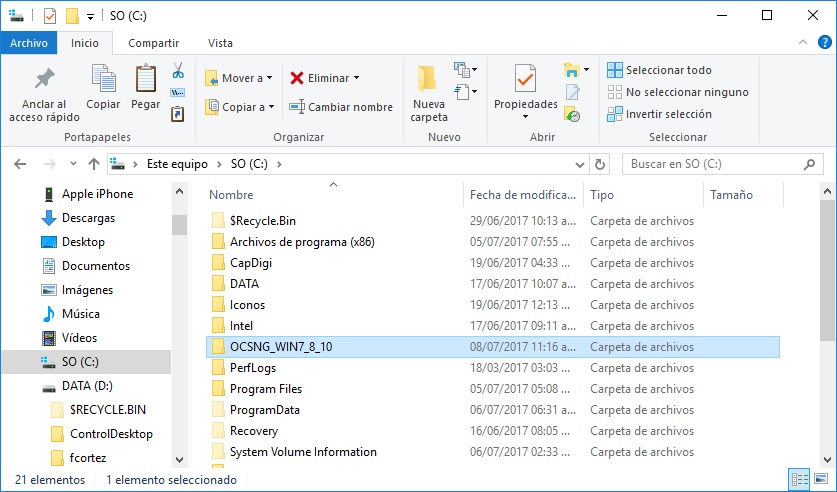Click the History icon in Abrir group
The image size is (837, 492).
(573, 114)
